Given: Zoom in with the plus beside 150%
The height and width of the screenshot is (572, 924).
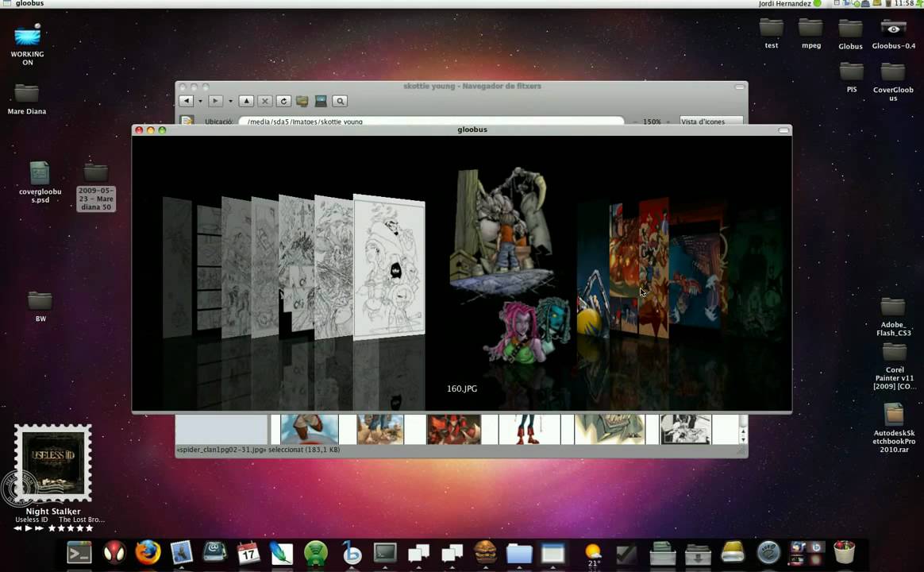Looking at the screenshot, I should coord(668,122).
